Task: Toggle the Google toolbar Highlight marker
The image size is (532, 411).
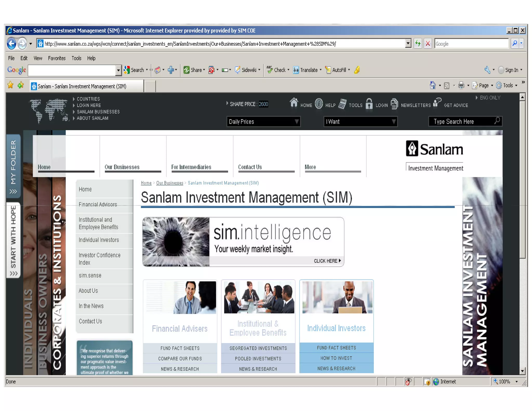Action: point(357,70)
